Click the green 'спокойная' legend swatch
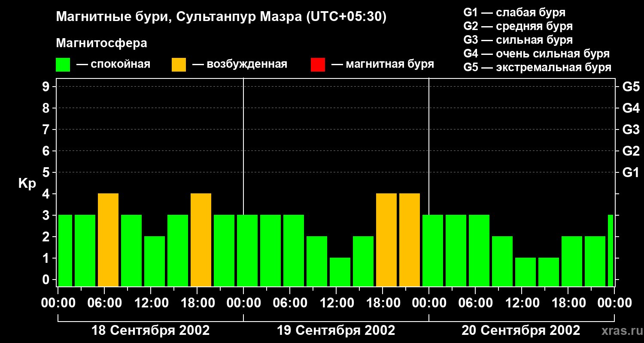The height and width of the screenshot is (343, 644). [63, 64]
